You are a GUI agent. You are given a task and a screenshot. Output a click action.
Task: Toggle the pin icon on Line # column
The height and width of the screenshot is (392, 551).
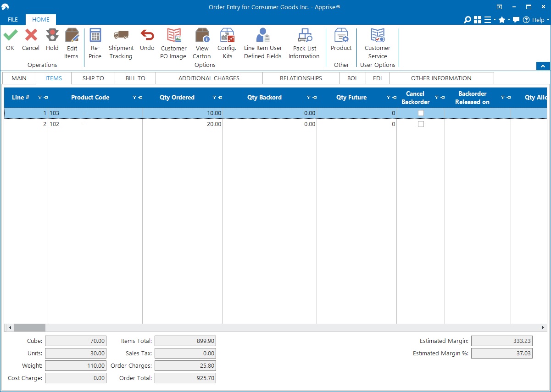point(46,98)
